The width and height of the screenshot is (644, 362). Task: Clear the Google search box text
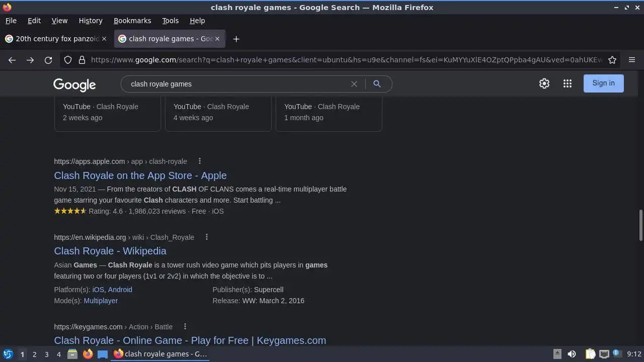coord(354,84)
